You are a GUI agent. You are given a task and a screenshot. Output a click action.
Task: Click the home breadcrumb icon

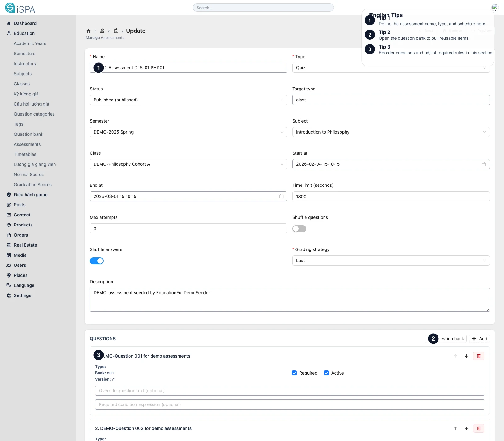tap(89, 31)
